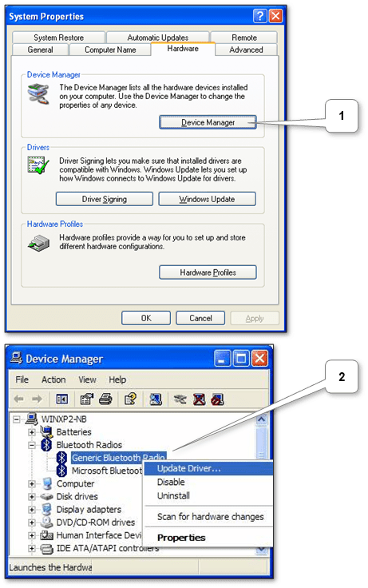Screen dimensions: 368x588
Task: Select the Display adapters tree label
Action: pos(89,509)
